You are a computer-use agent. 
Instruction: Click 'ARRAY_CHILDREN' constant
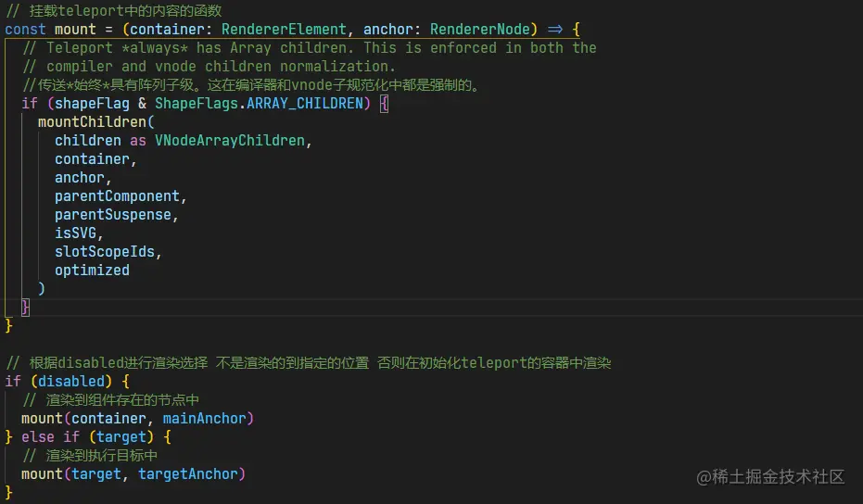point(305,104)
